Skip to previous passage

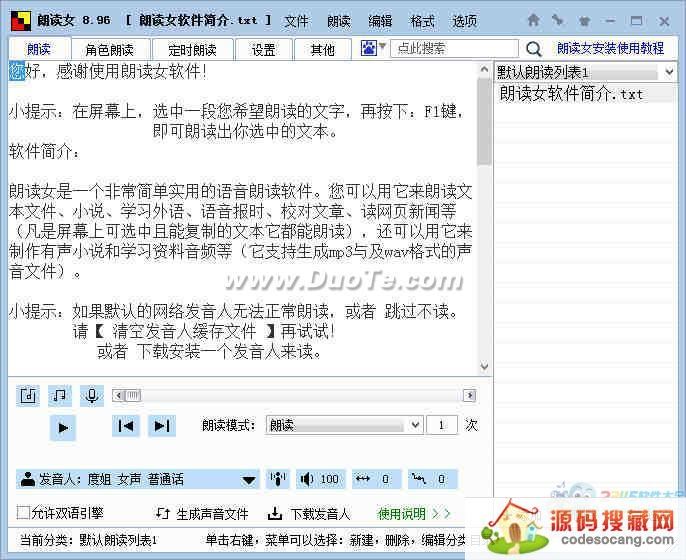[126, 426]
